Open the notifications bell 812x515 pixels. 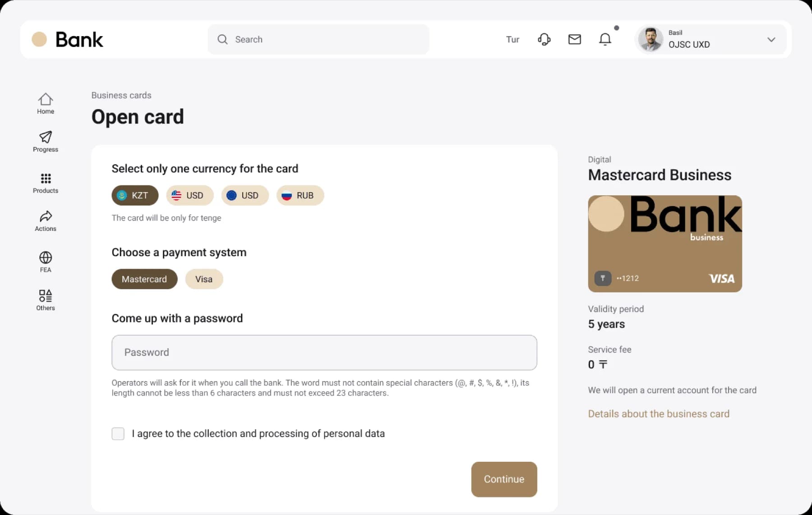[x=605, y=39]
